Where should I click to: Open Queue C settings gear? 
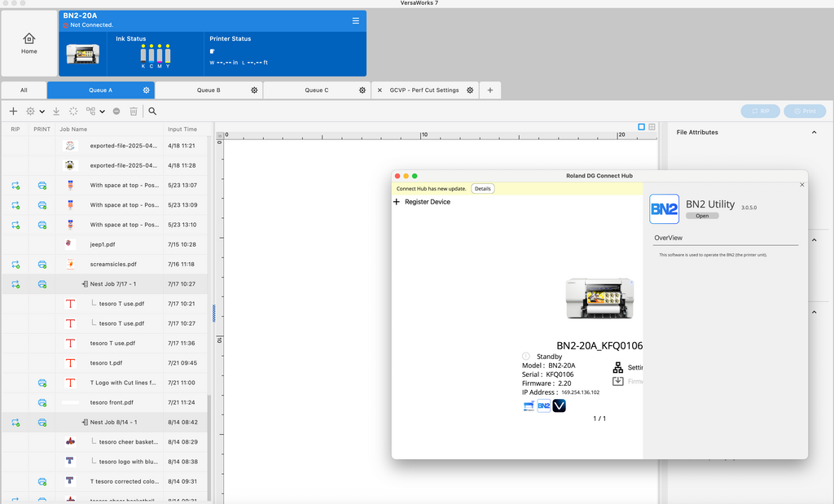[362, 90]
